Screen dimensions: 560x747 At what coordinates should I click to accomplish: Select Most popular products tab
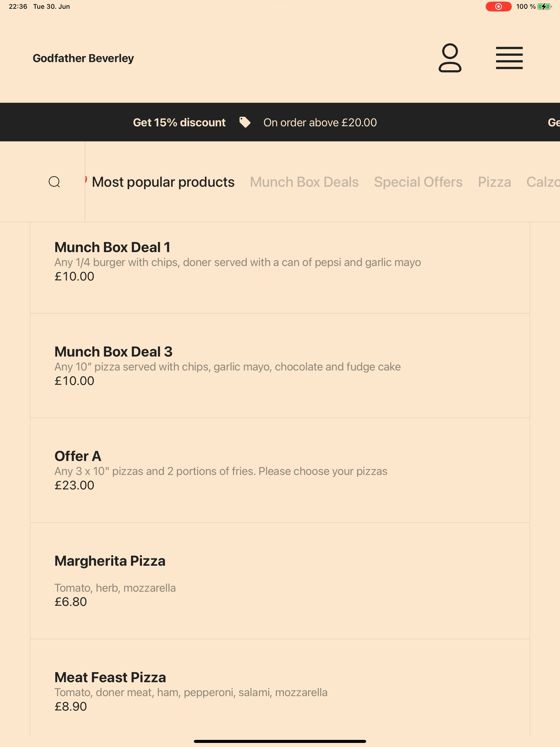(x=163, y=182)
